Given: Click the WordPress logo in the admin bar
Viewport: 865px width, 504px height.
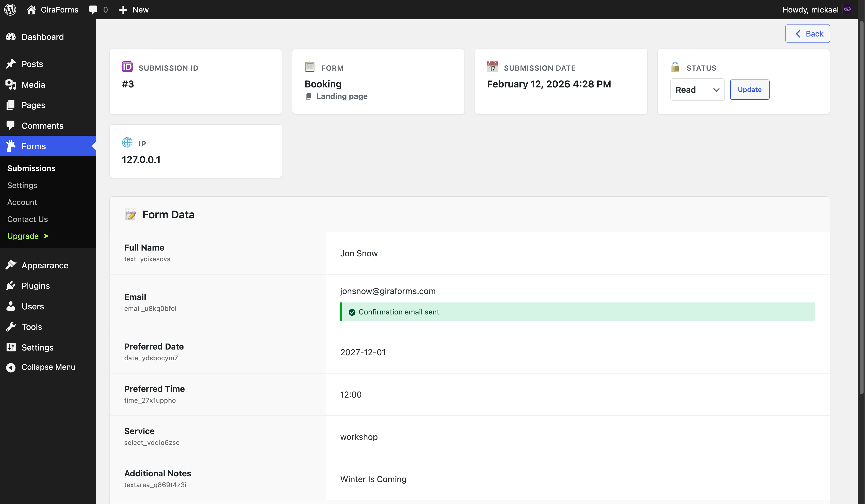Looking at the screenshot, I should pyautogui.click(x=10, y=9).
